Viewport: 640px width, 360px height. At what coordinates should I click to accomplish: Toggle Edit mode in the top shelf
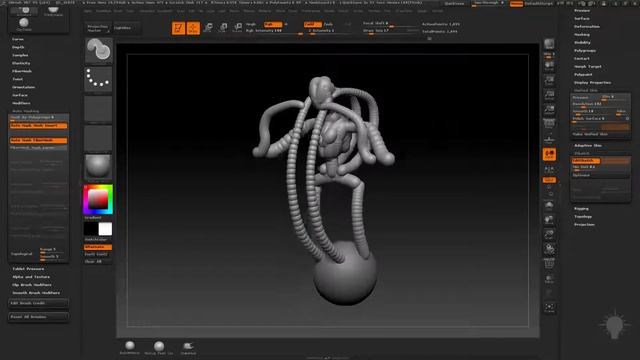coord(178,28)
